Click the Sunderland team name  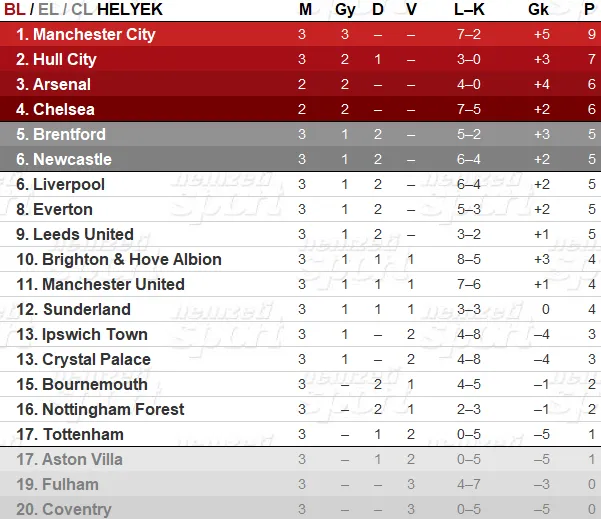coord(87,309)
